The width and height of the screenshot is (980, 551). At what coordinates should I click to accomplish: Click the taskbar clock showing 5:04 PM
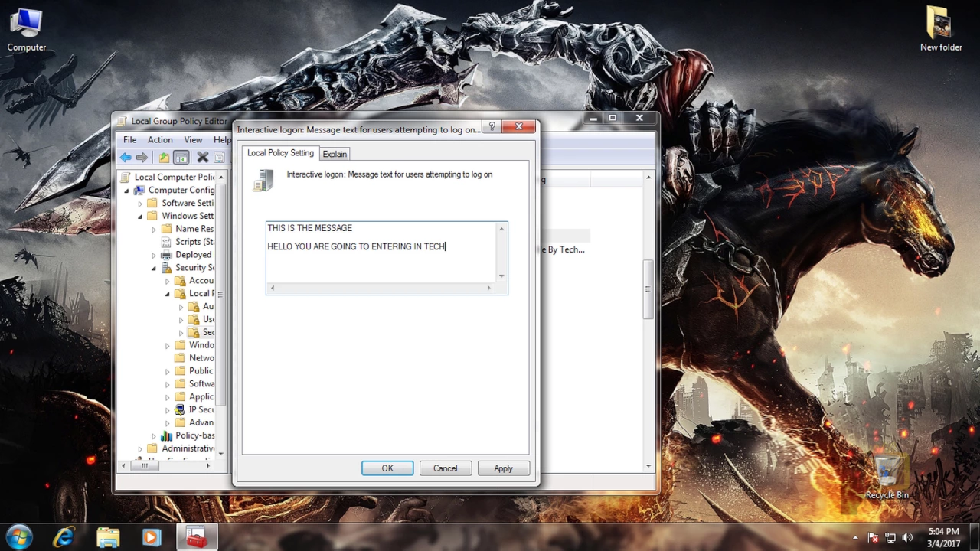[x=942, y=537]
